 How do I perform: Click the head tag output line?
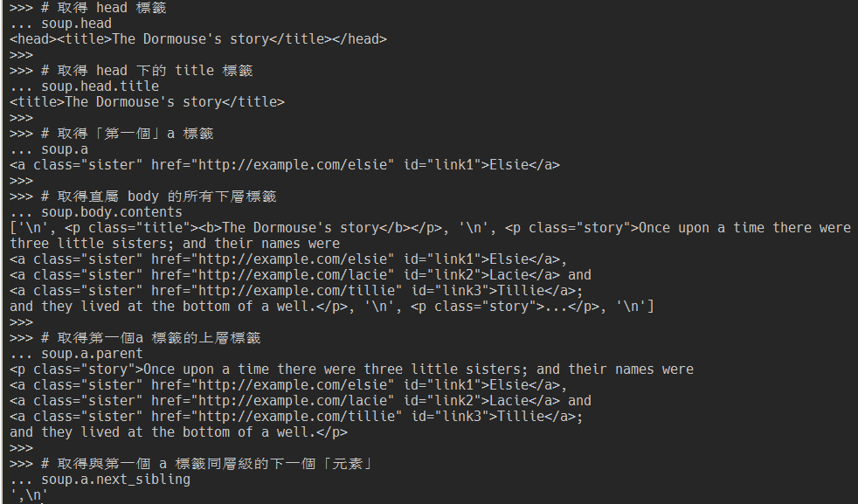pos(198,39)
